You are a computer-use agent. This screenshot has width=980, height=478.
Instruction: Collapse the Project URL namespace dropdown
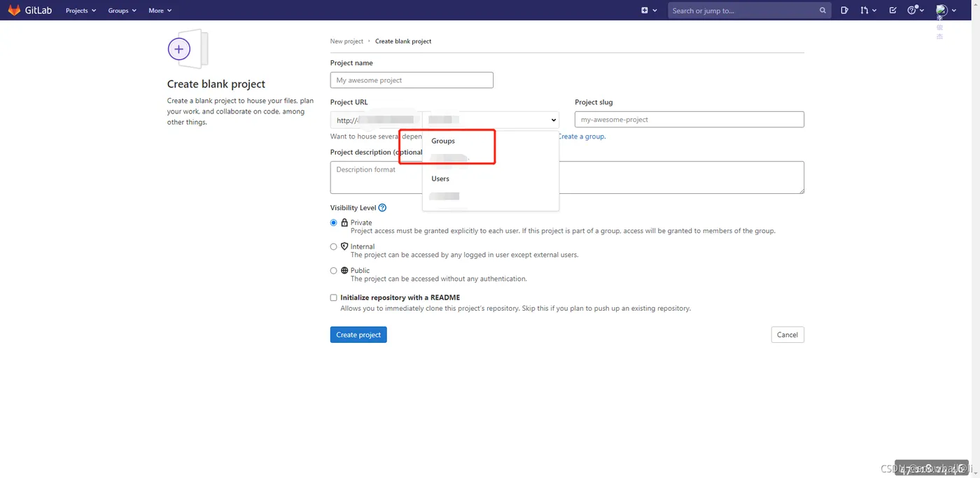pyautogui.click(x=554, y=120)
